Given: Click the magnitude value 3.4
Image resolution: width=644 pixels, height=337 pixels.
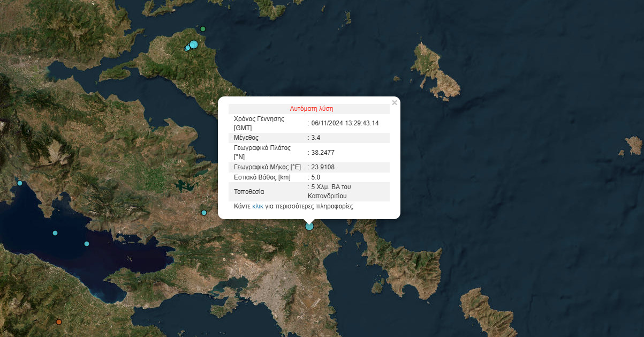Looking at the screenshot, I should (x=316, y=138).
